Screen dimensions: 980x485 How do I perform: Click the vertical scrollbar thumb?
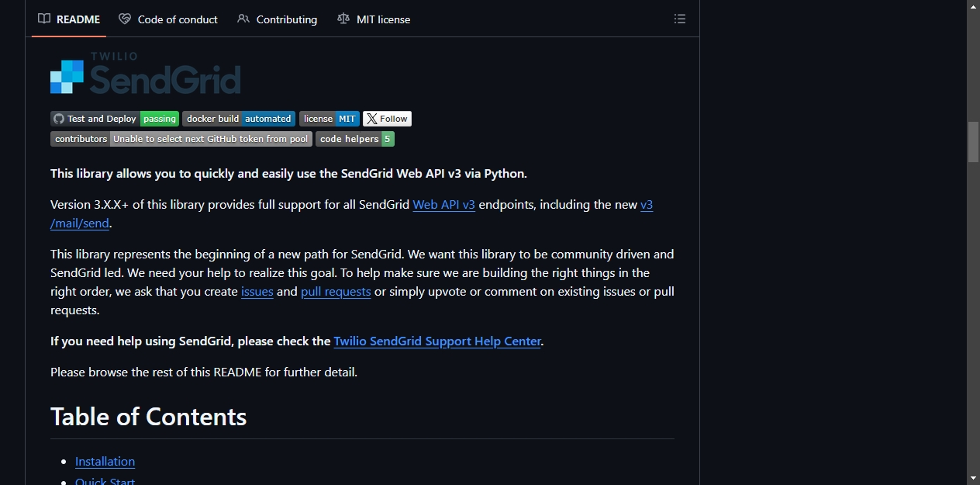pos(973,142)
